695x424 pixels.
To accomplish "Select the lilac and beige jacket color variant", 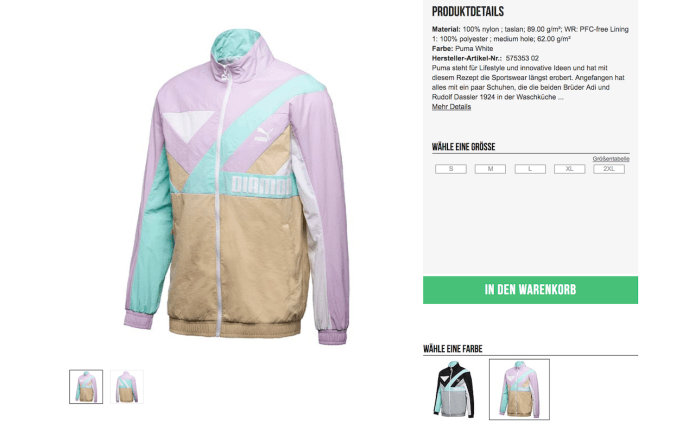I will [519, 389].
